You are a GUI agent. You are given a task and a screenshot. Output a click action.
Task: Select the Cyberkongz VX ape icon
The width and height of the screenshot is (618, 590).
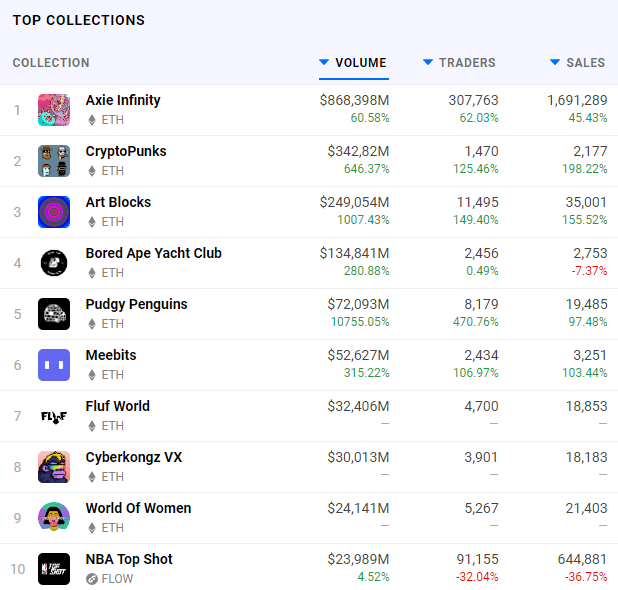tap(54, 467)
